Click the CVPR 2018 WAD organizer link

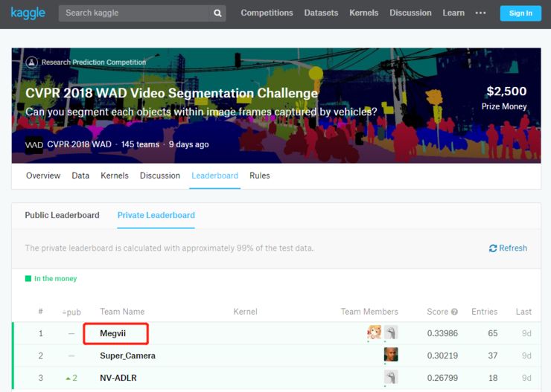point(79,144)
